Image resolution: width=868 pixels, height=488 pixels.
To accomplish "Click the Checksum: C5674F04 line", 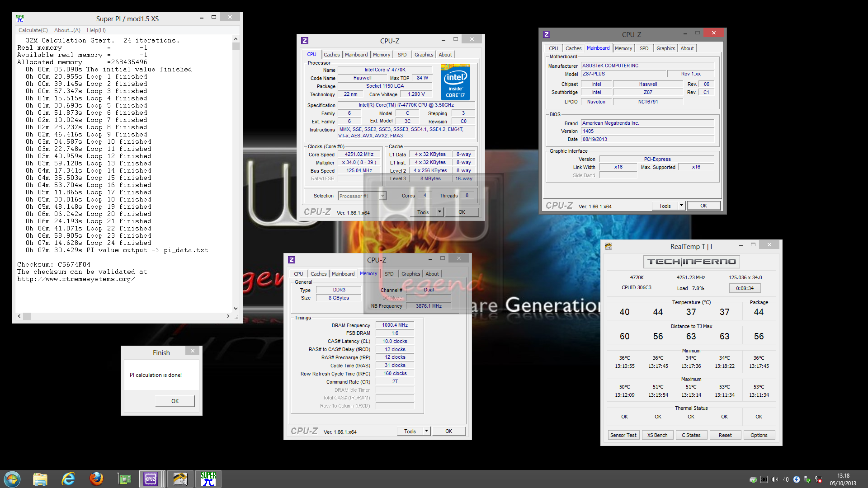I will point(54,265).
